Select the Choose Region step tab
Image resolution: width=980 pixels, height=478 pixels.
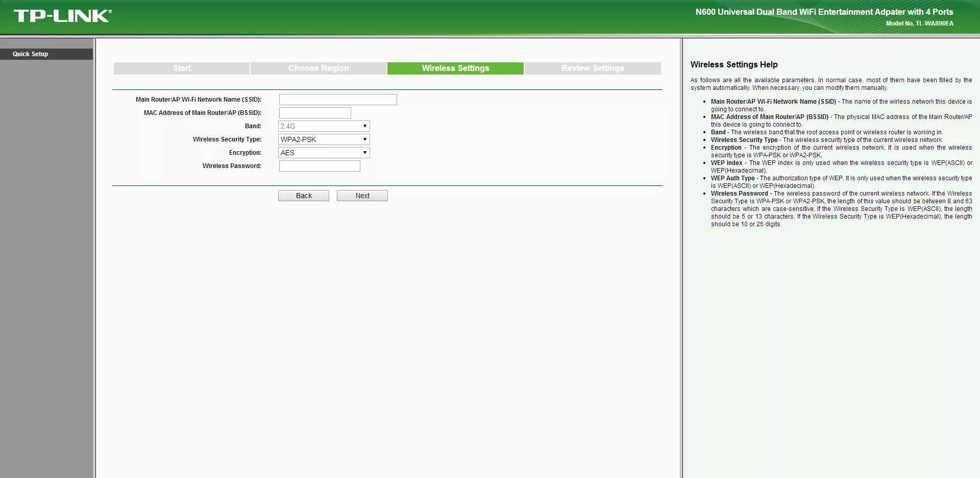(x=318, y=68)
